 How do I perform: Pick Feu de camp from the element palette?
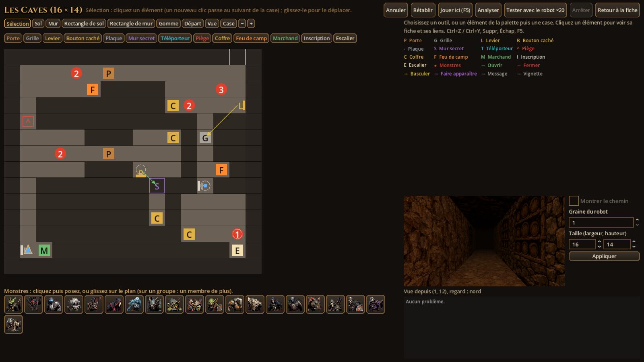point(251,38)
